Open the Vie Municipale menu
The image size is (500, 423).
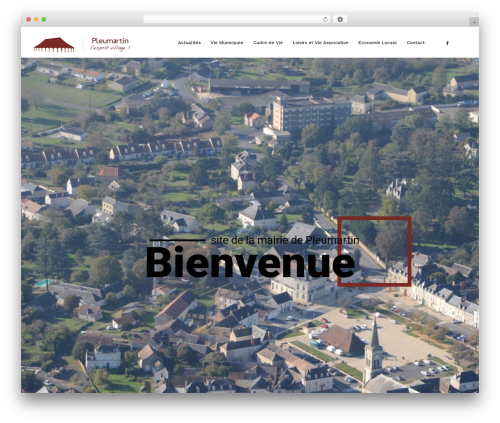[227, 43]
